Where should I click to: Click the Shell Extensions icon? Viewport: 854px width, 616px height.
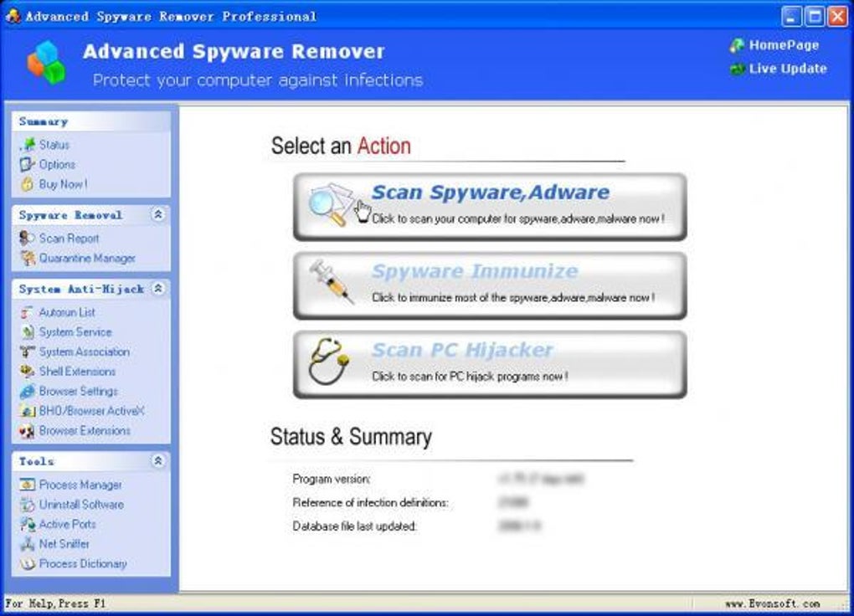[x=28, y=372]
